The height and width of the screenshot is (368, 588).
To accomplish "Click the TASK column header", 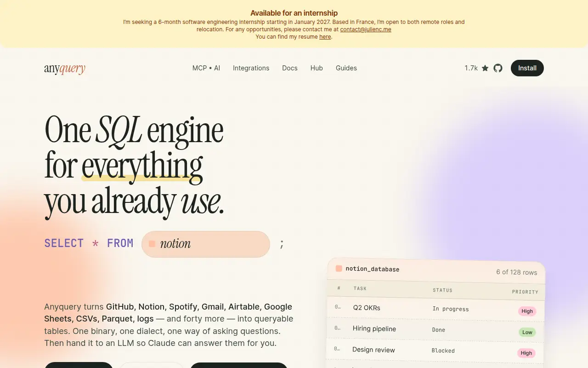I will point(360,288).
